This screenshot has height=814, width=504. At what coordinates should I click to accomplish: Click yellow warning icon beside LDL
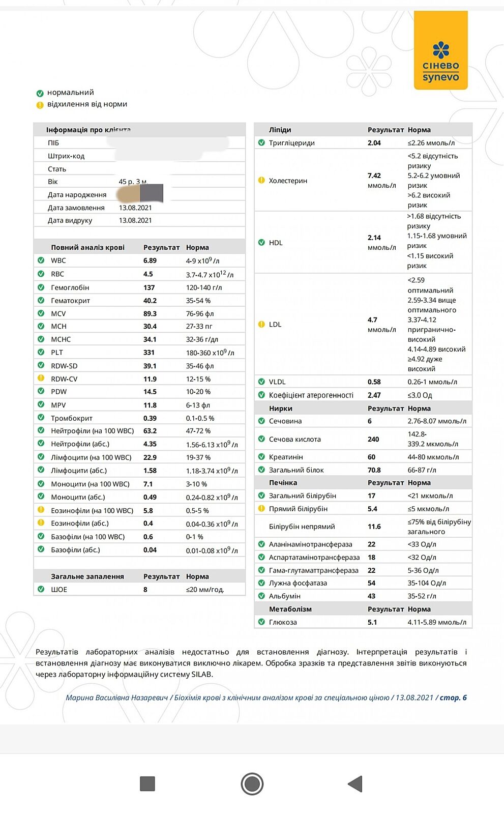coord(261,324)
